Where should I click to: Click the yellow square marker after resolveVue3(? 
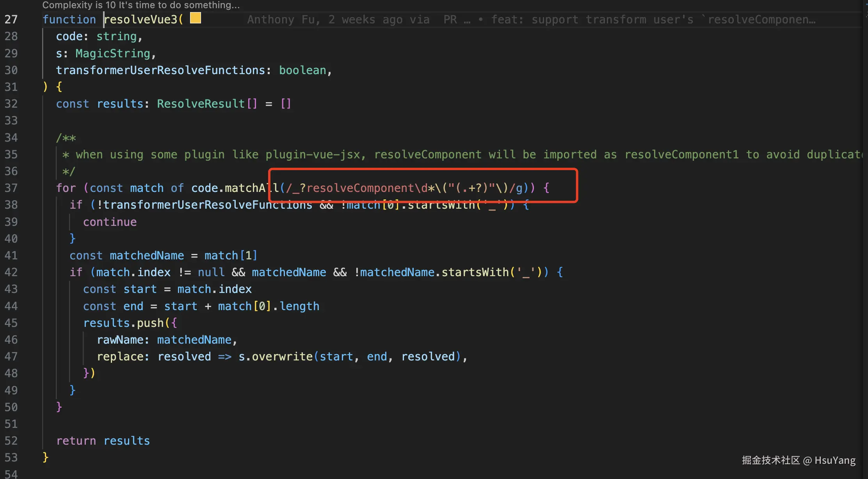(195, 18)
